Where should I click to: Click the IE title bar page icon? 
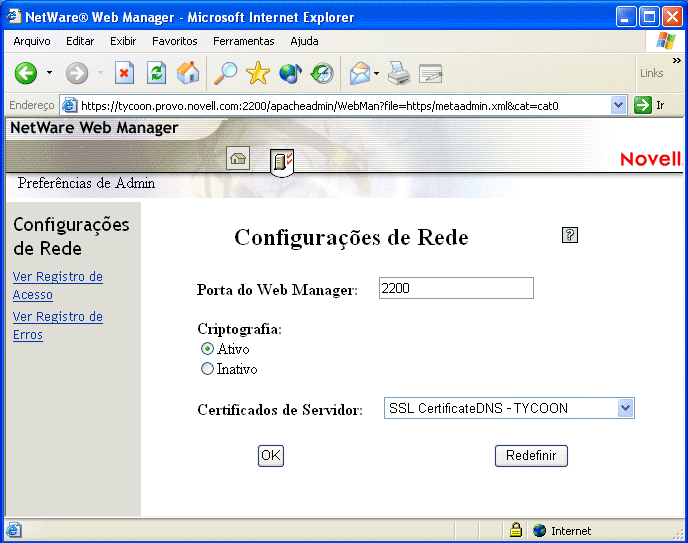coord(14,17)
